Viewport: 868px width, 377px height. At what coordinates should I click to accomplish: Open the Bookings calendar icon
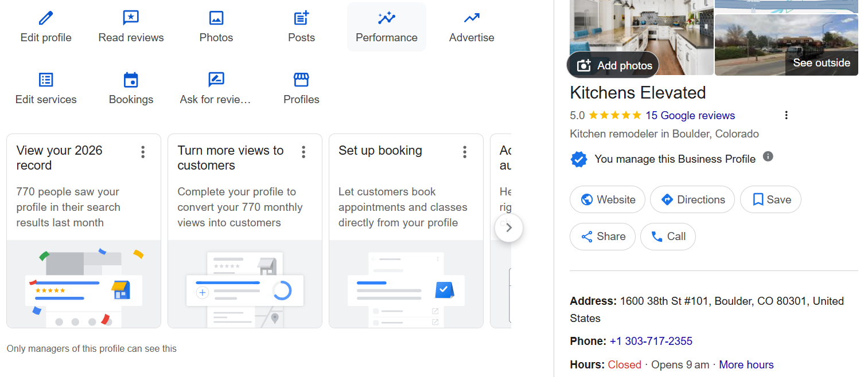pyautogui.click(x=131, y=80)
